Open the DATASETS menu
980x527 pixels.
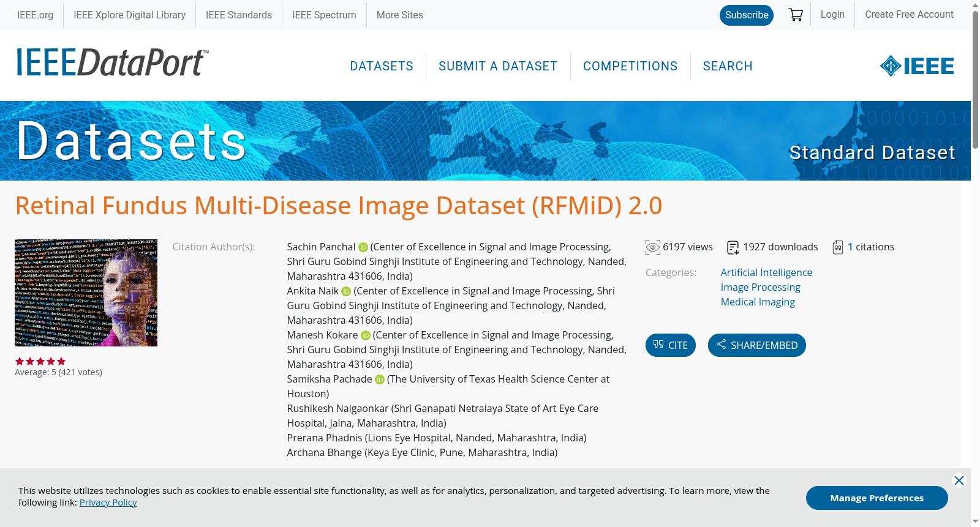click(382, 66)
